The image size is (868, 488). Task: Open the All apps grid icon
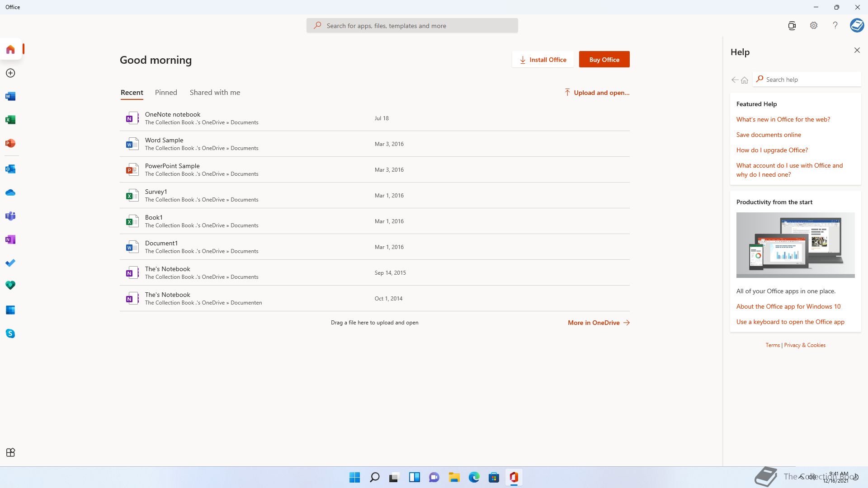(x=10, y=452)
